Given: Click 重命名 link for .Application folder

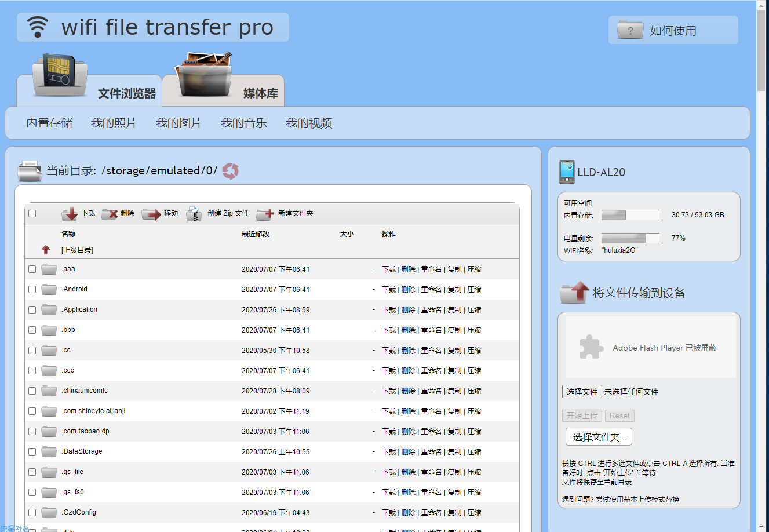Looking at the screenshot, I should [x=431, y=309].
